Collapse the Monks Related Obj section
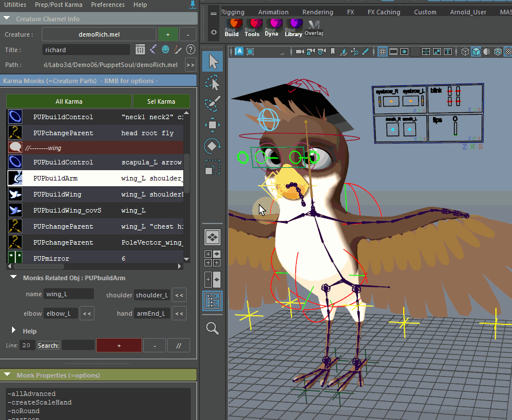The width and height of the screenshot is (512, 420). click(x=13, y=277)
